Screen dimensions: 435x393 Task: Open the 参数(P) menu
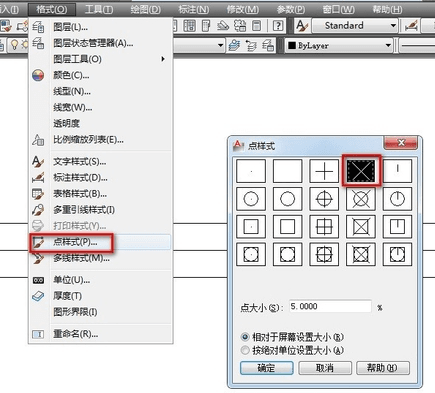[291, 9]
